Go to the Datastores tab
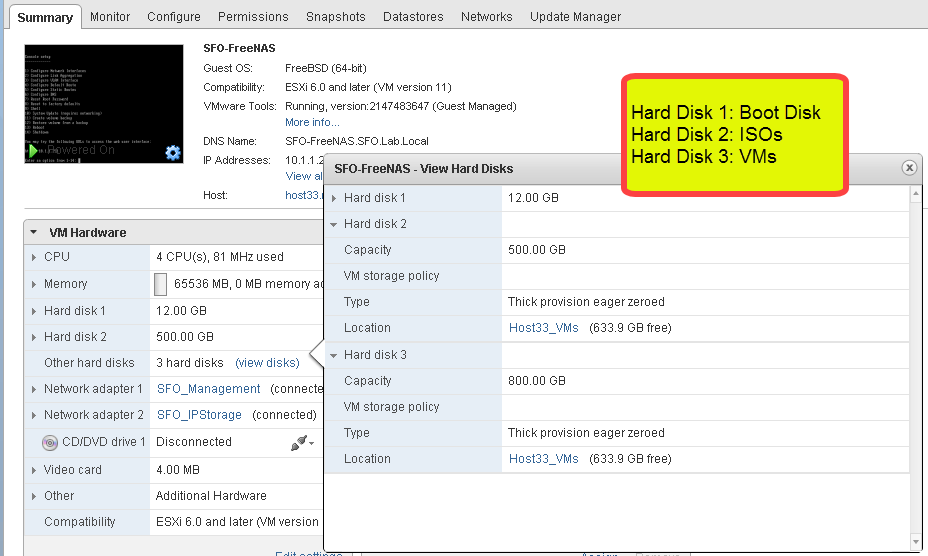928x556 pixels. click(413, 17)
